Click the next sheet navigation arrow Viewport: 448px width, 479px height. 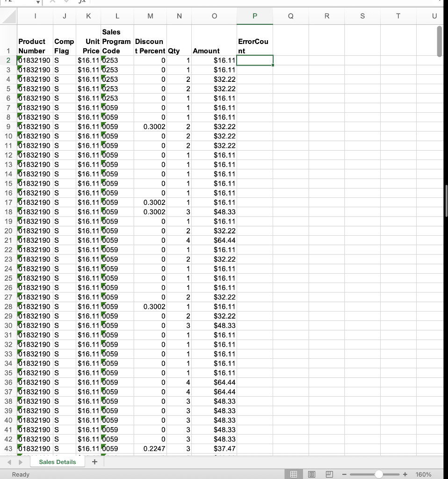(x=20, y=462)
